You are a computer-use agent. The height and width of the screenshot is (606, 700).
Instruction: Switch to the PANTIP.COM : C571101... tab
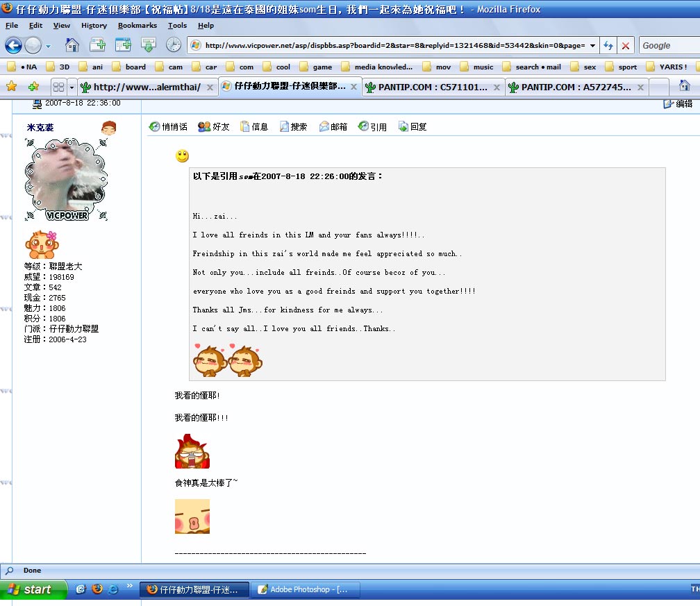pyautogui.click(x=433, y=87)
